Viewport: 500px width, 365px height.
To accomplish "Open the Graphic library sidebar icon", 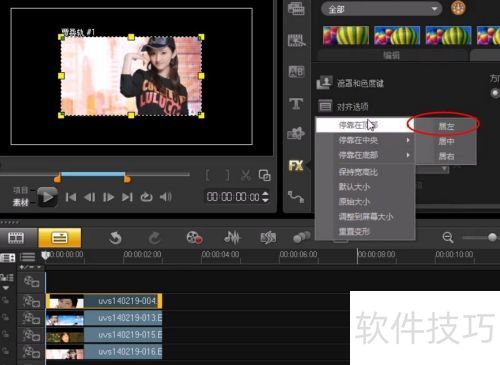I will (296, 133).
